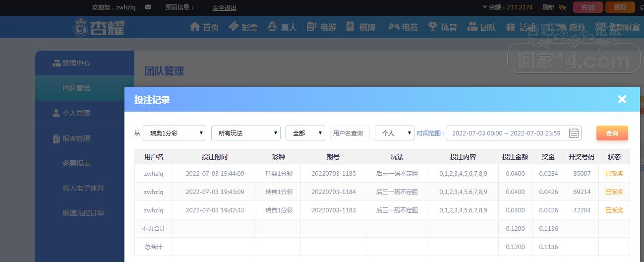
Task: Click the 用户名查询 input field
Action: click(x=350, y=133)
